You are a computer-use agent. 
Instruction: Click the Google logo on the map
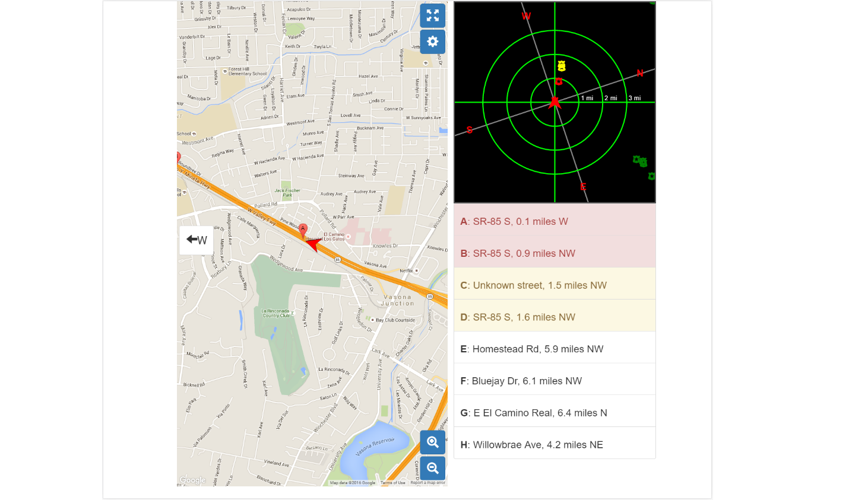tap(192, 480)
